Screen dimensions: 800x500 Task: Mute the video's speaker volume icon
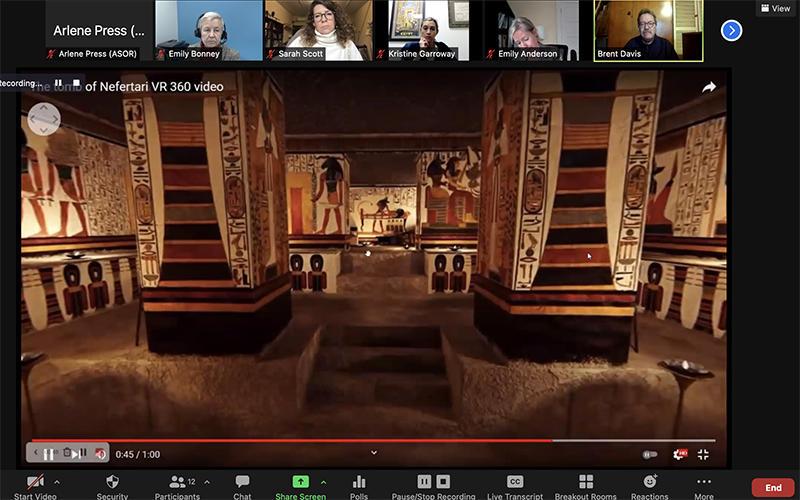pyautogui.click(x=100, y=454)
